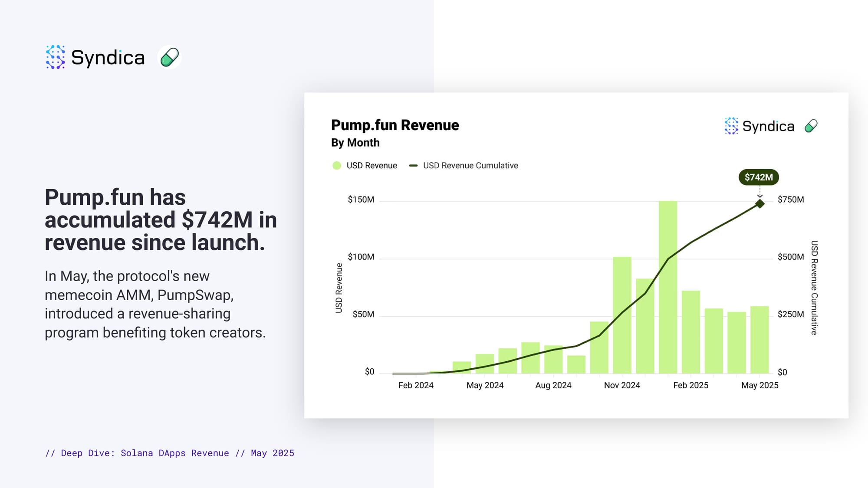868x488 pixels.
Task: Click the "Feb 2025" x-axis label
Action: 690,385
